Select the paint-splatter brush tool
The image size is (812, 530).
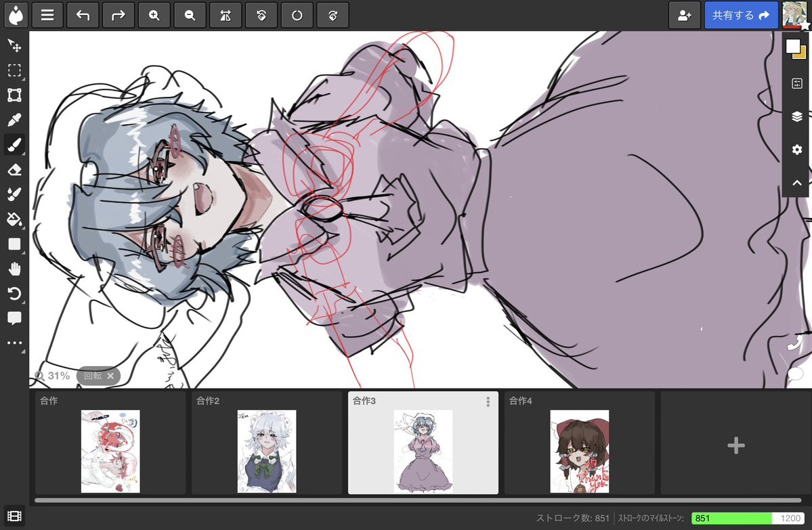click(14, 195)
